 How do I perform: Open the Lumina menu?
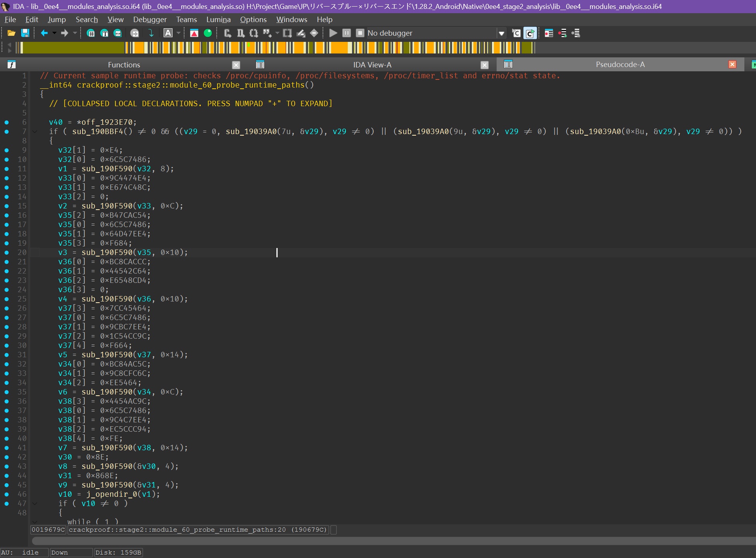(x=218, y=19)
